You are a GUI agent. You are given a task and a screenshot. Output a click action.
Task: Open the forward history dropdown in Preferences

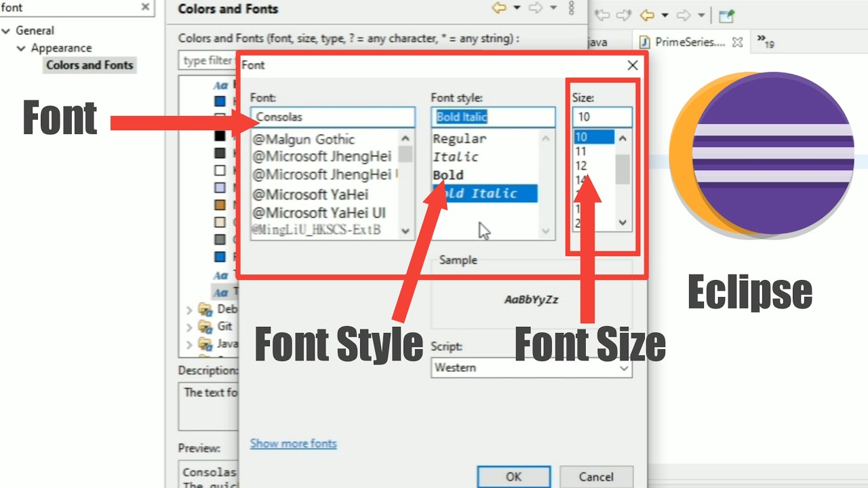tap(553, 8)
